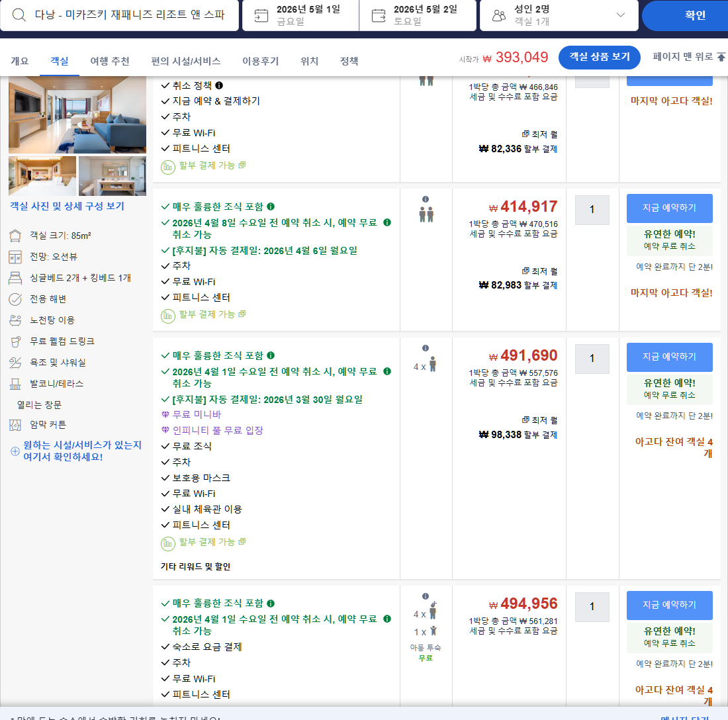The image size is (728, 720).
Task: Click the 암막 커튼 curtain icon
Action: click(15, 425)
